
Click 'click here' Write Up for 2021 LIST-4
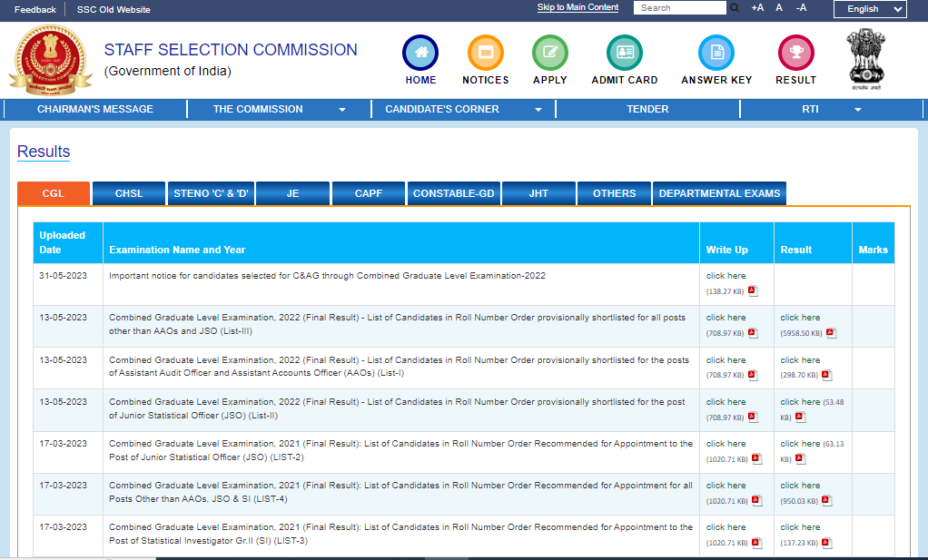pyautogui.click(x=726, y=486)
